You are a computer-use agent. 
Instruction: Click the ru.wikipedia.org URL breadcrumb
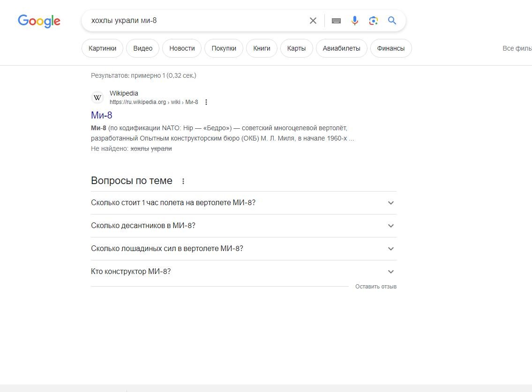tap(154, 102)
